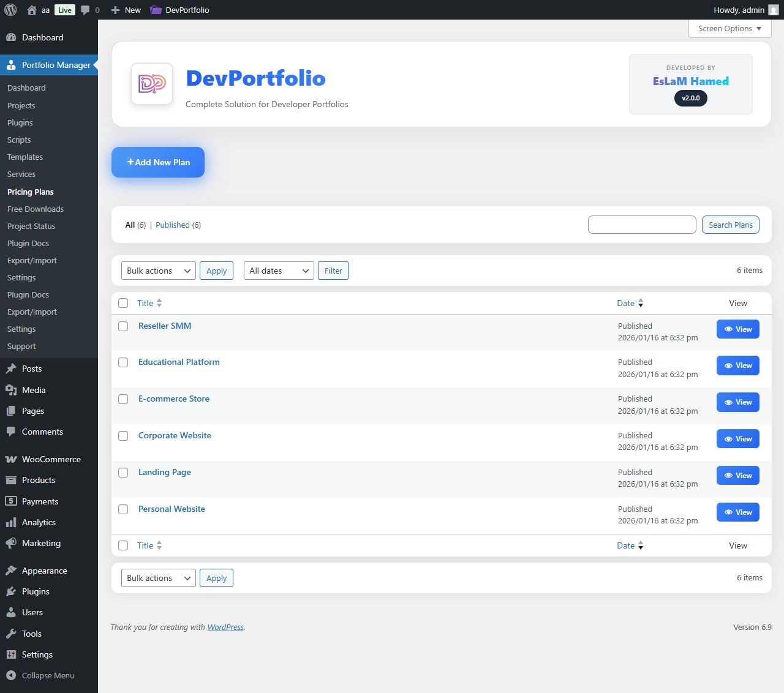Open the Educational Platform plan title link
This screenshot has height=693, width=784.
click(179, 362)
